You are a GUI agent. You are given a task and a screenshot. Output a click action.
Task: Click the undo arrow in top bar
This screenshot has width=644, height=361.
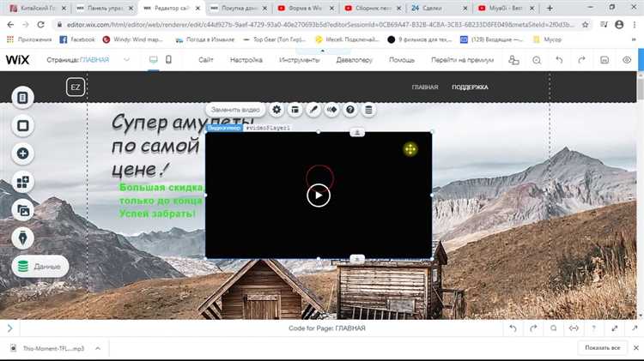click(x=559, y=60)
